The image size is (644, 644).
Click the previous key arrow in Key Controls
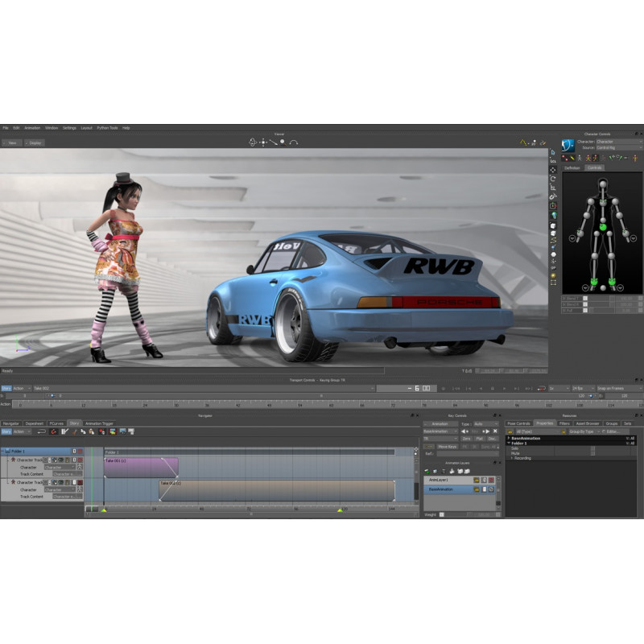tap(464, 431)
